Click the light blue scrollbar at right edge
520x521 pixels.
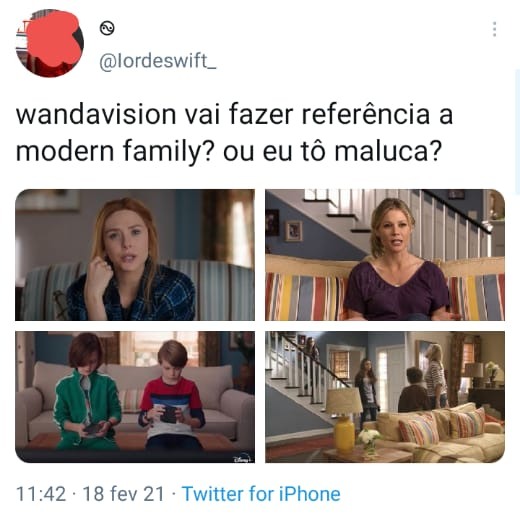tap(517, 132)
